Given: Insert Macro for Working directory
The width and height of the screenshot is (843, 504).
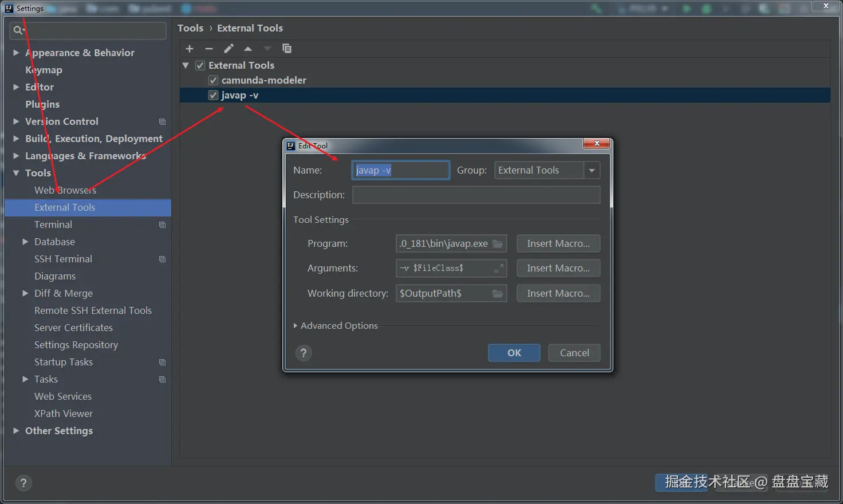Looking at the screenshot, I should pos(558,293).
